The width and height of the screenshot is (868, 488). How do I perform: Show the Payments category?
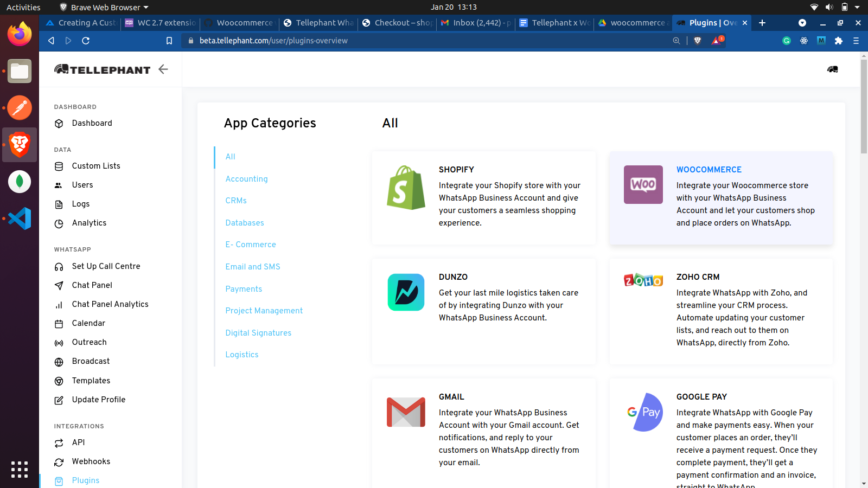pyautogui.click(x=244, y=289)
